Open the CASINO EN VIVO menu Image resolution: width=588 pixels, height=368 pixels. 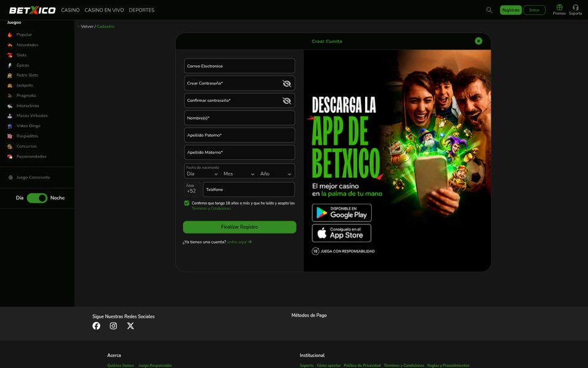pyautogui.click(x=104, y=10)
